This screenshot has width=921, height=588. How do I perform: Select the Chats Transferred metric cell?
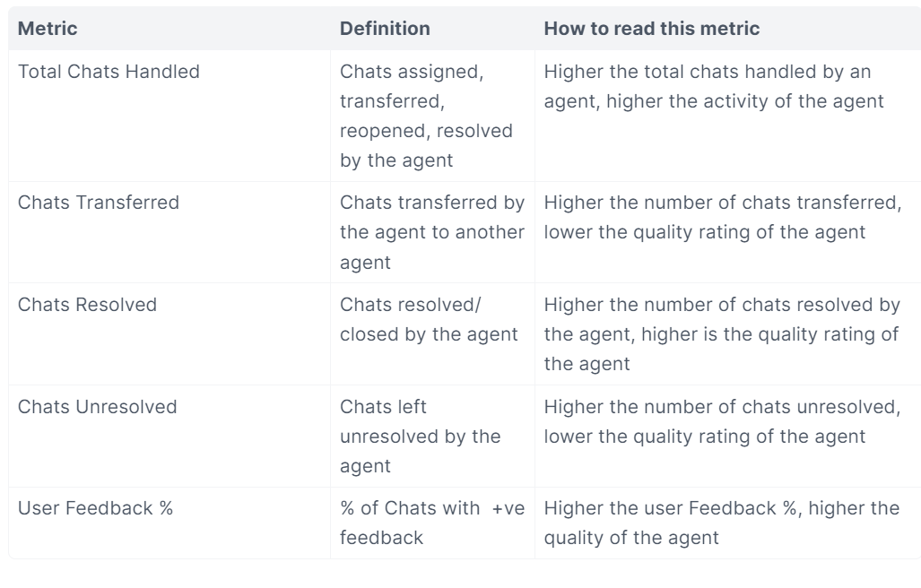(x=99, y=203)
